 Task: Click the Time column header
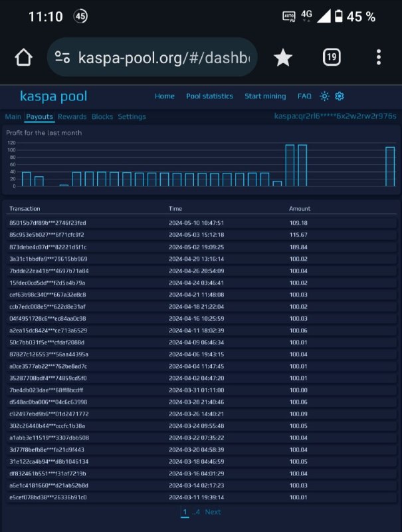[x=175, y=209]
